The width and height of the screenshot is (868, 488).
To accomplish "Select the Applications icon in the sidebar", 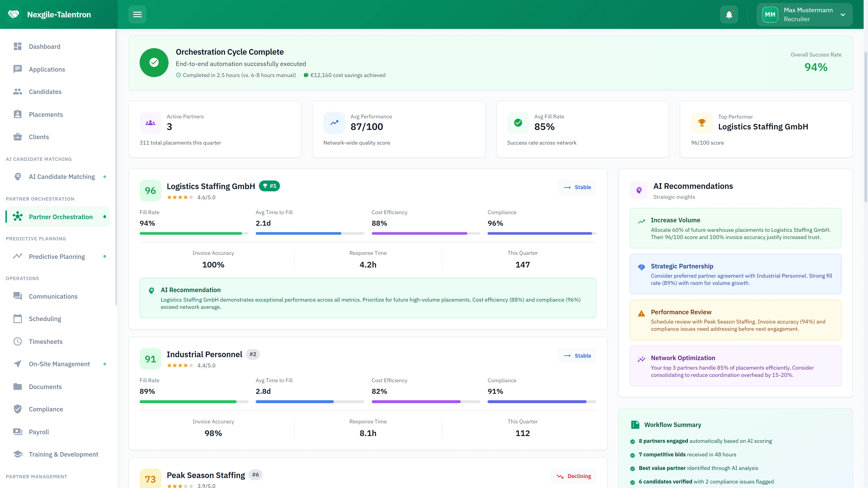I will click(18, 69).
